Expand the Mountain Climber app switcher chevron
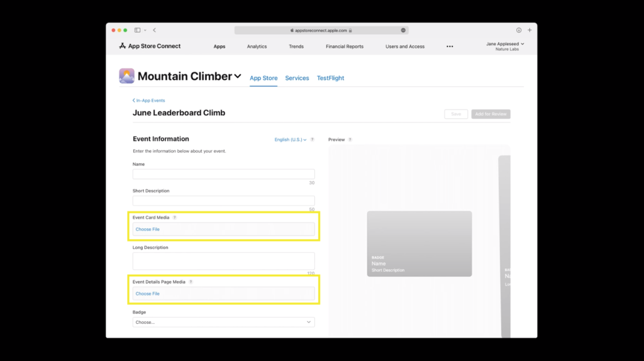The height and width of the screenshot is (361, 644). (238, 76)
